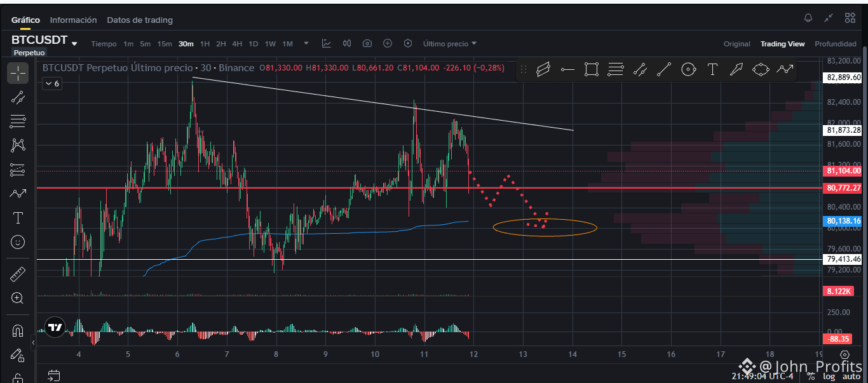The image size is (868, 383).
Task: Select the 1W interval
Action: (x=270, y=44)
